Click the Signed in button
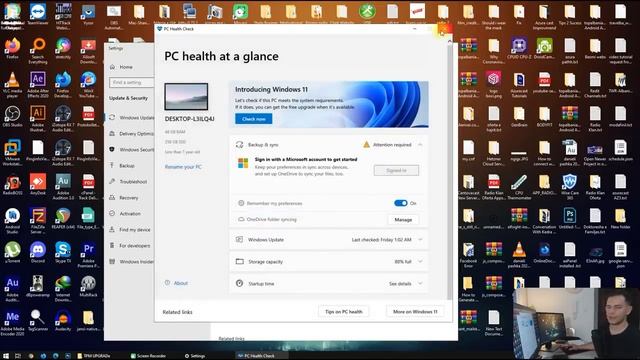 coord(396,170)
